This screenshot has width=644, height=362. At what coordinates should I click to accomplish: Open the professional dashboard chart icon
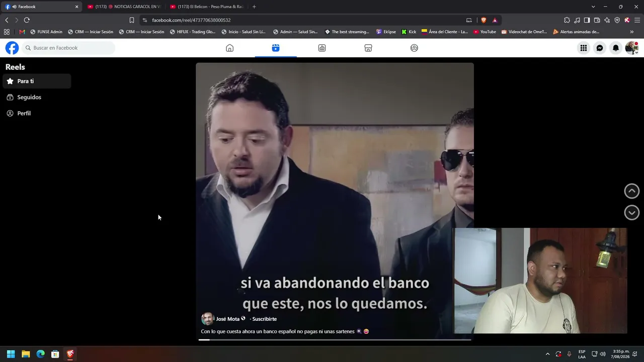click(322, 48)
